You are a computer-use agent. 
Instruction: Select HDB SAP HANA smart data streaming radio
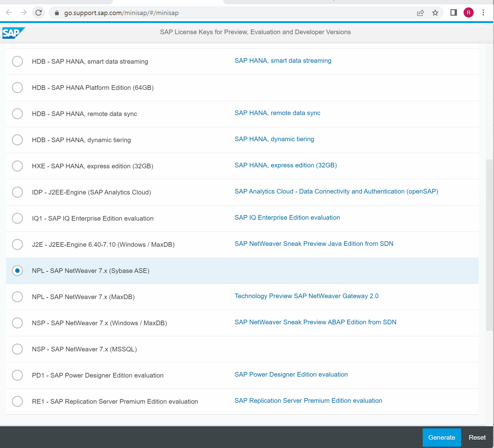(17, 61)
